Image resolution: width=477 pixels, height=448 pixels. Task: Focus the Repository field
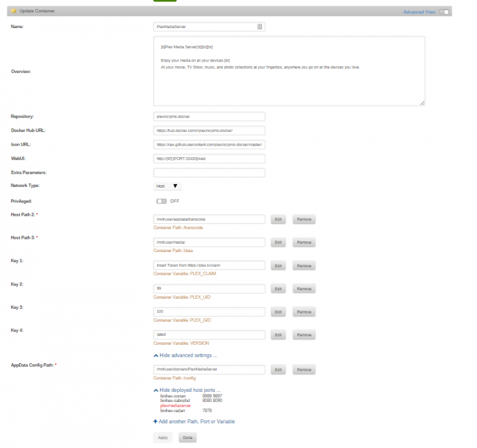pos(210,116)
